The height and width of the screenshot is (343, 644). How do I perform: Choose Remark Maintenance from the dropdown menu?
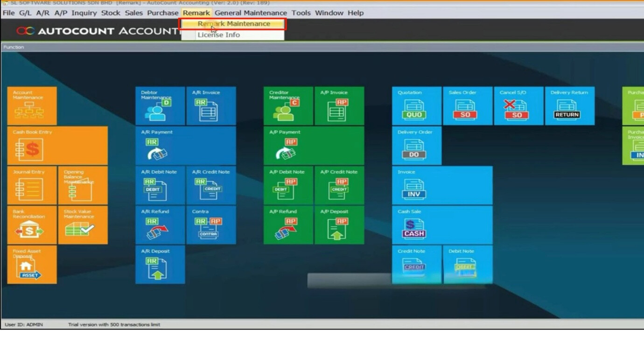coord(233,24)
